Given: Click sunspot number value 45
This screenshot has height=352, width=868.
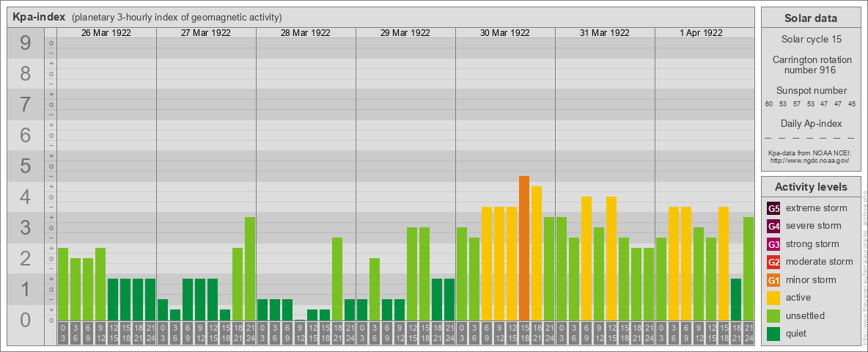Looking at the screenshot, I should [x=852, y=104].
